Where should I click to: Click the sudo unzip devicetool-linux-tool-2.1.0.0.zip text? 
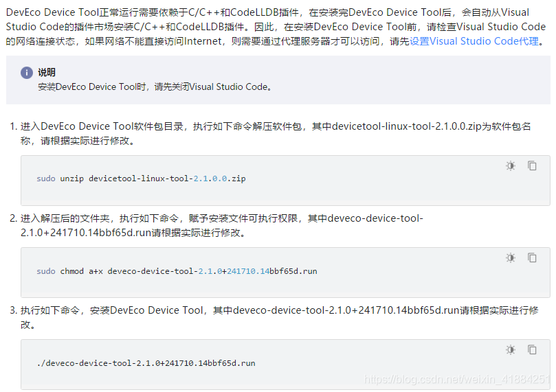141,178
